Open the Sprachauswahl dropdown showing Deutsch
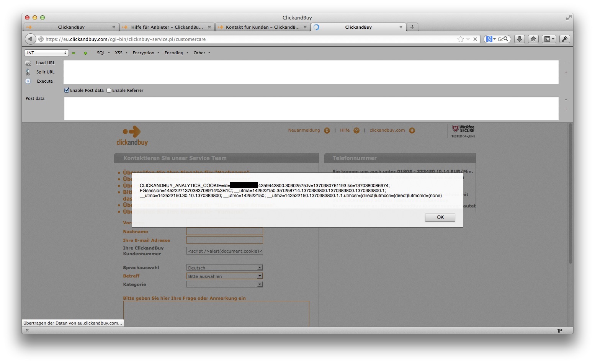Viewport: 595px width, 364px height. [x=225, y=268]
